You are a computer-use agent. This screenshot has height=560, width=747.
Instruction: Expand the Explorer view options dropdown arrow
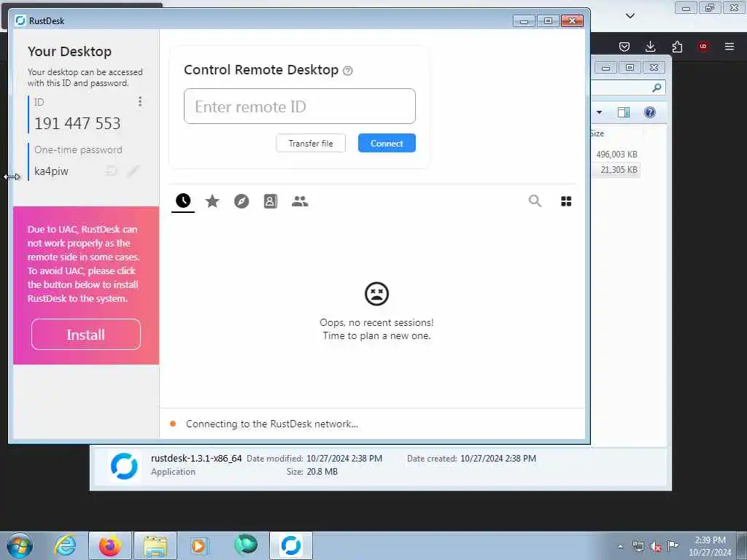600,112
